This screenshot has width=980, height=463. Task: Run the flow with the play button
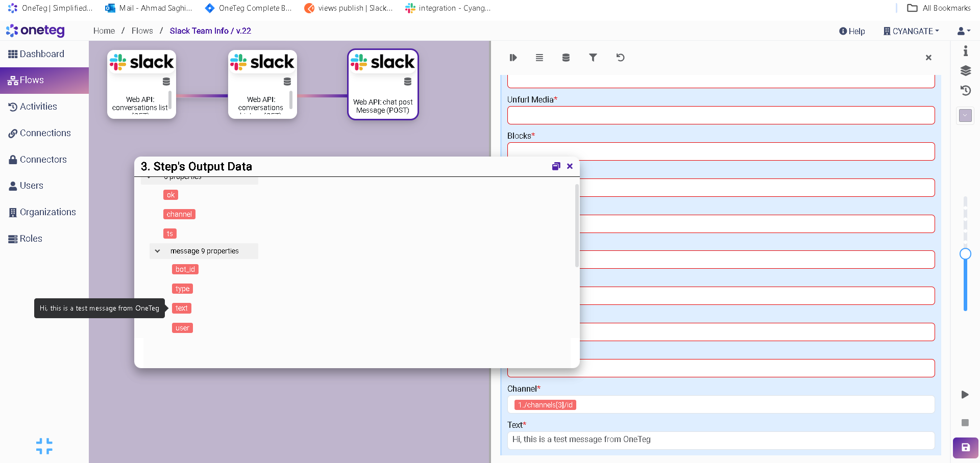(965, 395)
